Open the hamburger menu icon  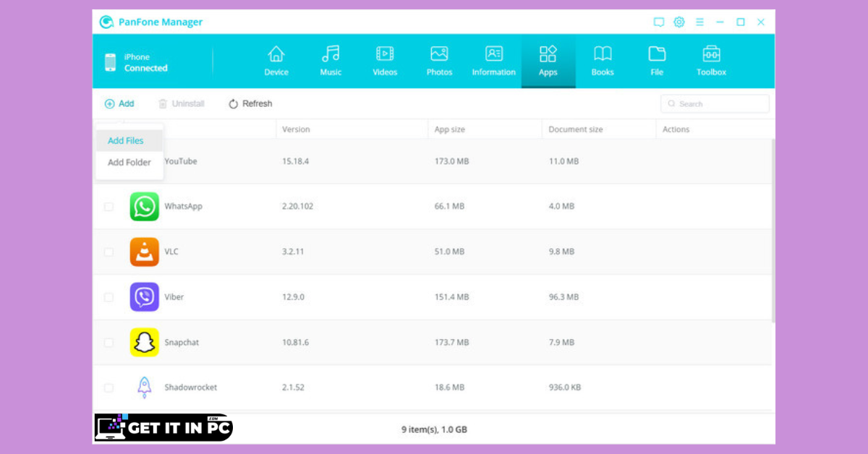pos(699,22)
